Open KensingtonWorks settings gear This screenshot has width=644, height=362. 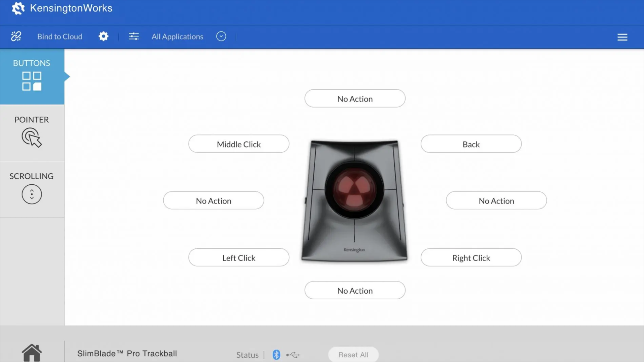tap(104, 36)
